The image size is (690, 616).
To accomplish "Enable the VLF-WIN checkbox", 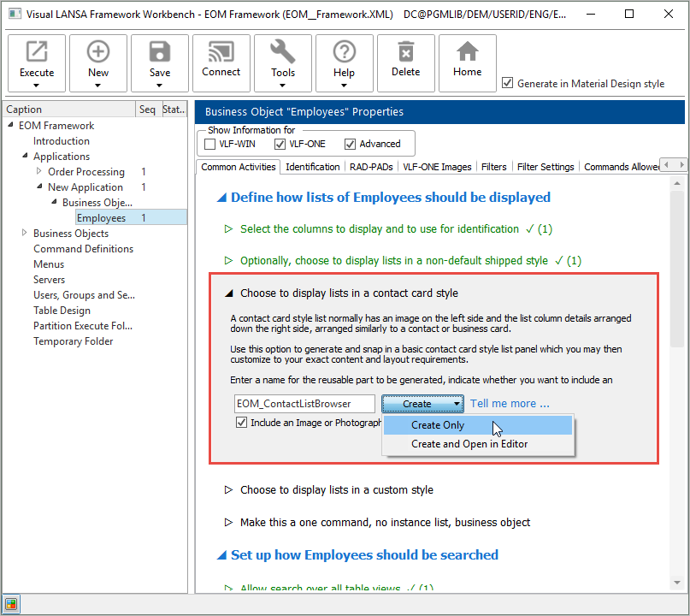I will click(209, 144).
